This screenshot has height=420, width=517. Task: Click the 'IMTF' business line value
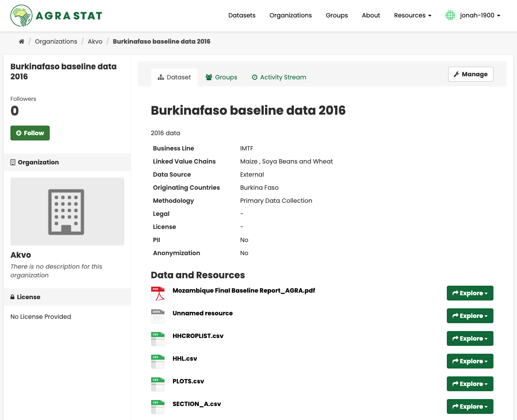[x=247, y=148]
